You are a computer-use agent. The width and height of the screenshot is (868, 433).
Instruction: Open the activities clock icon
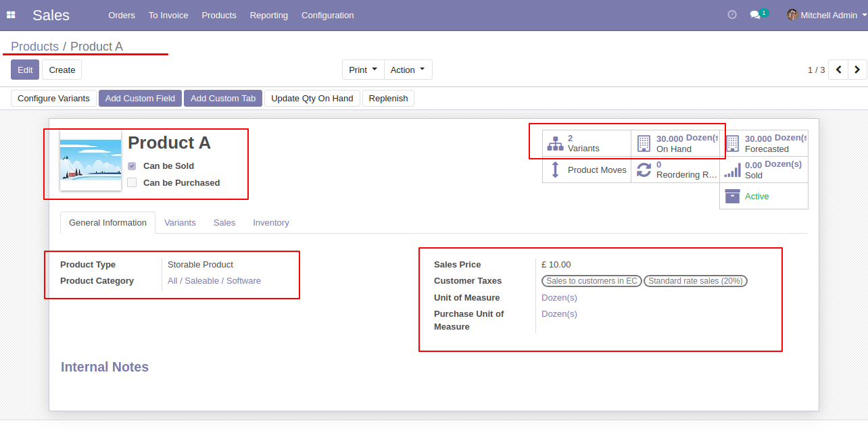pos(732,15)
